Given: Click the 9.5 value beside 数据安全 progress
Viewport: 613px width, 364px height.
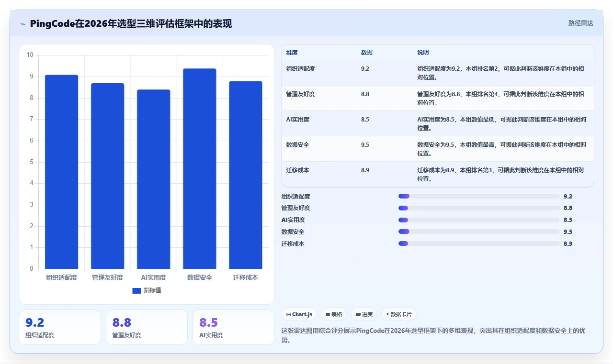Looking at the screenshot, I should [568, 232].
